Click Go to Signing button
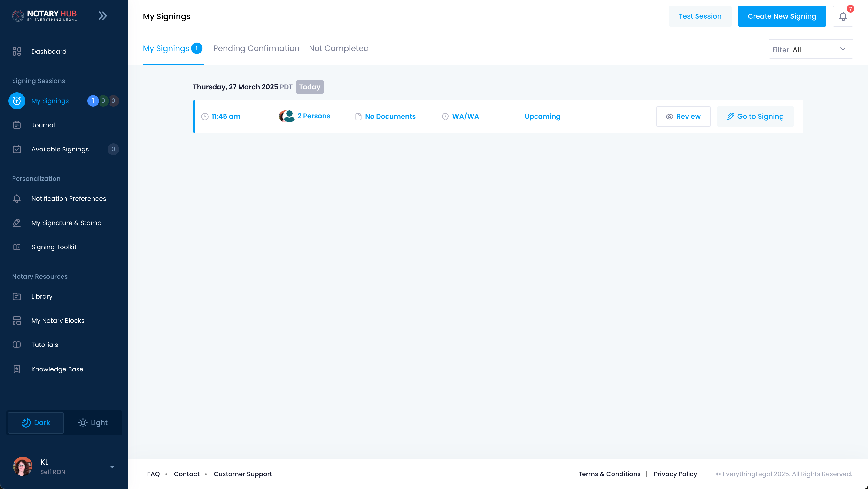The height and width of the screenshot is (489, 868). pyautogui.click(x=755, y=116)
